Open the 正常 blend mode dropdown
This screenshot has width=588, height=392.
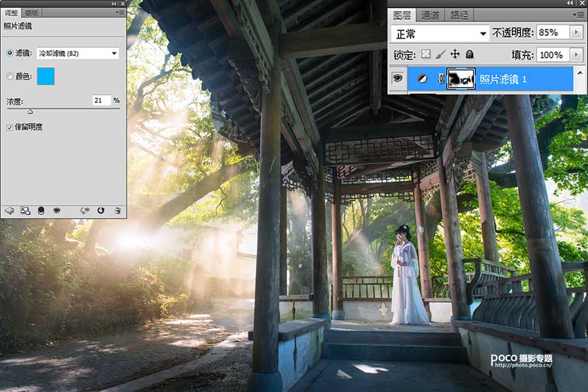coord(439,33)
